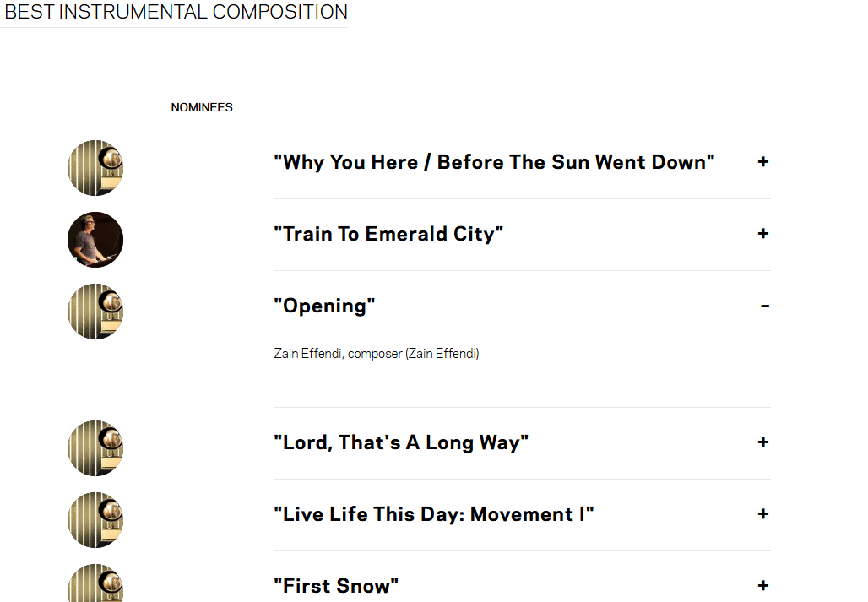Click the "Zain Effendi, composer" credit text

pos(377,354)
